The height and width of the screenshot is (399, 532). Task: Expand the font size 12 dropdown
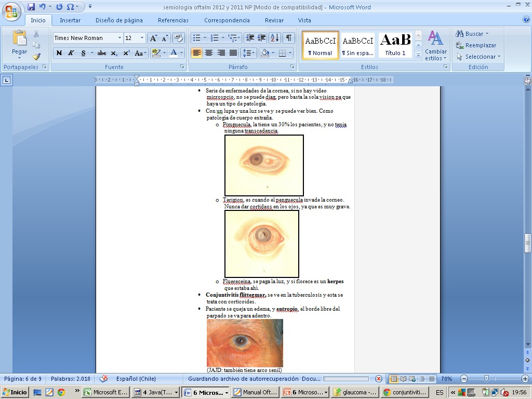[x=142, y=38]
